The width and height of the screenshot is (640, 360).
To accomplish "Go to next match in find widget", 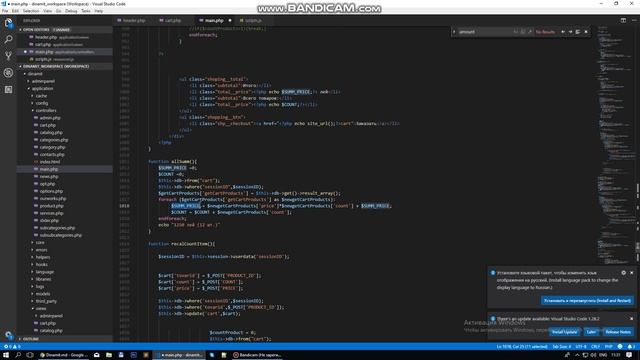I will 570,32.
